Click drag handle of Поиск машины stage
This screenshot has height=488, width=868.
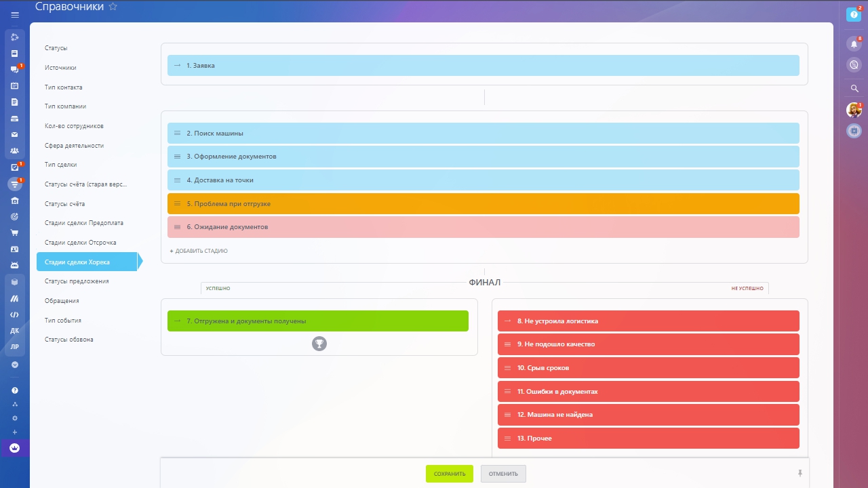178,134
